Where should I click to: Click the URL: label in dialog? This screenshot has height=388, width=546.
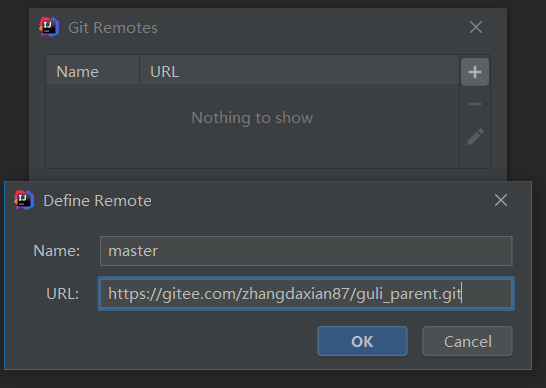[x=63, y=294]
